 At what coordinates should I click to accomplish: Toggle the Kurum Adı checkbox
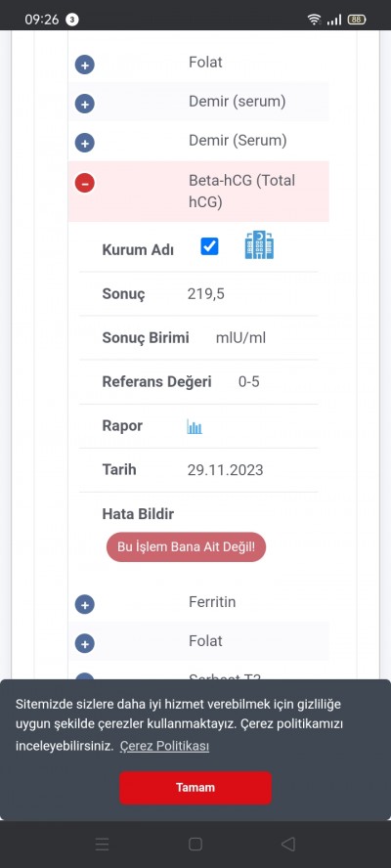209,246
